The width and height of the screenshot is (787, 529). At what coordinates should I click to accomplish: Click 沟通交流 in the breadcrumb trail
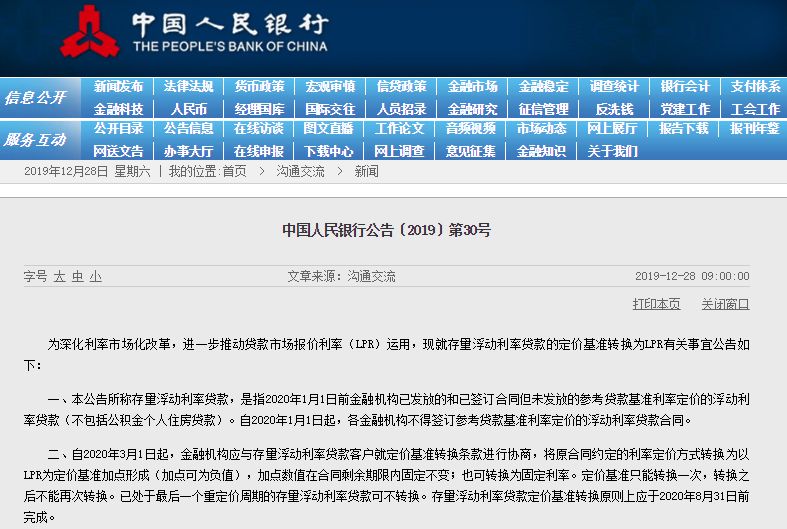point(300,172)
